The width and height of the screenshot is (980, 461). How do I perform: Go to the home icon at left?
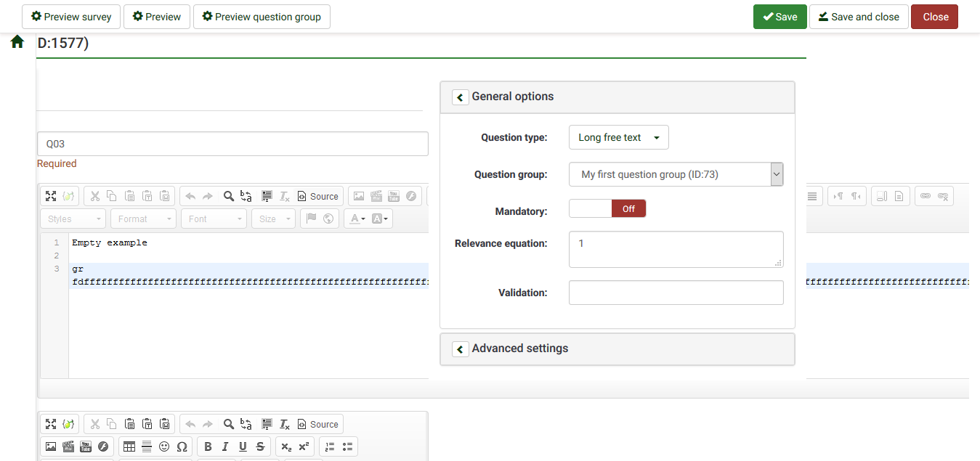tap(17, 42)
